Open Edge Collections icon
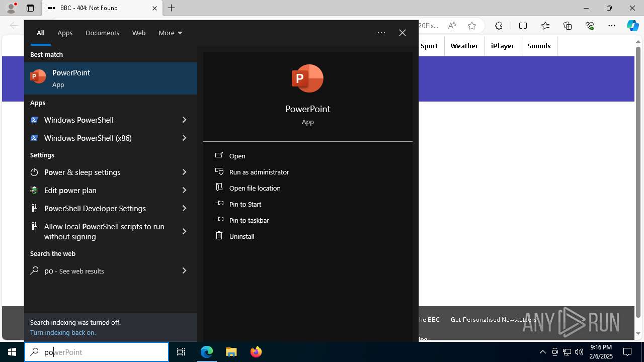The image size is (644, 362). (568, 26)
